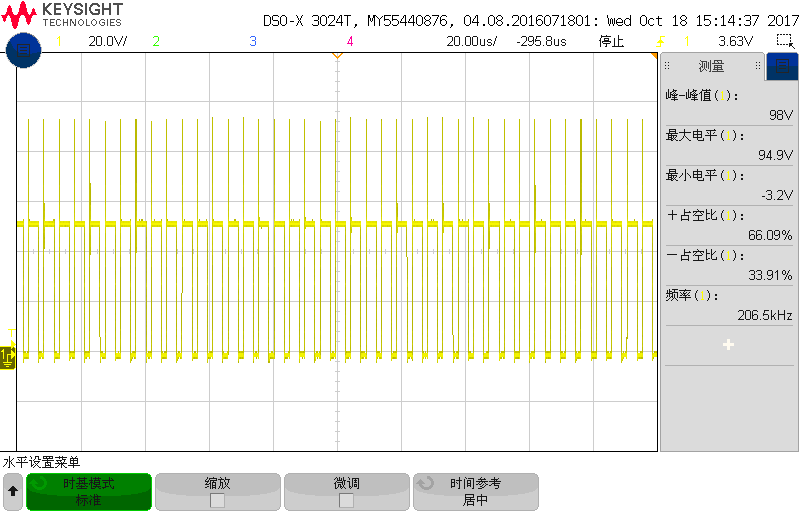Viewport: 800px width, 512px height.
Task: Click the delay -295.8us value
Action: click(x=541, y=41)
